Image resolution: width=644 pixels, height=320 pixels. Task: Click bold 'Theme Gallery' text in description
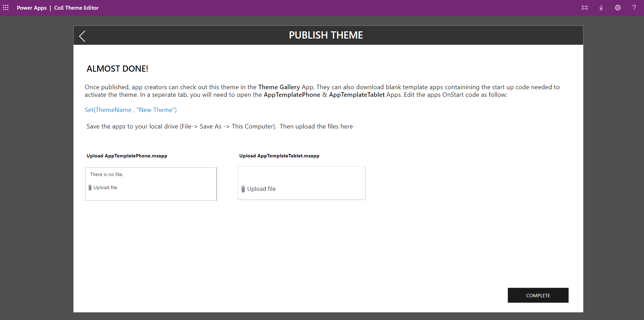[279, 87]
